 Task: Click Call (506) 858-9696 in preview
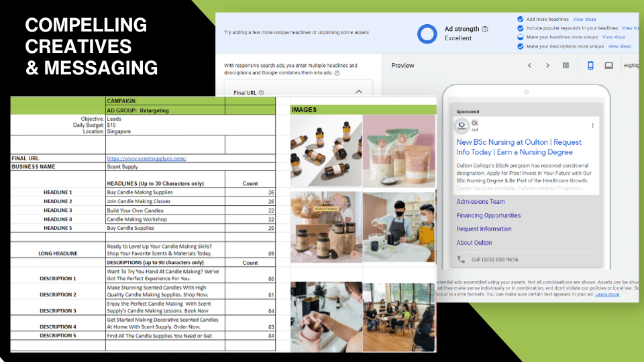click(x=494, y=260)
